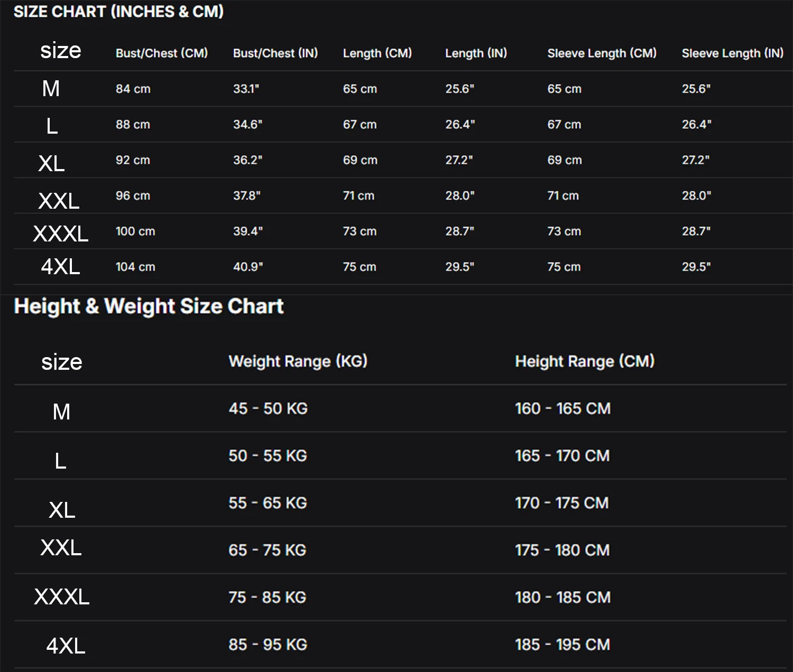Screen dimensions: 793x672
Task: Select the Weight Range (KG) column header
Action: pyautogui.click(x=298, y=361)
